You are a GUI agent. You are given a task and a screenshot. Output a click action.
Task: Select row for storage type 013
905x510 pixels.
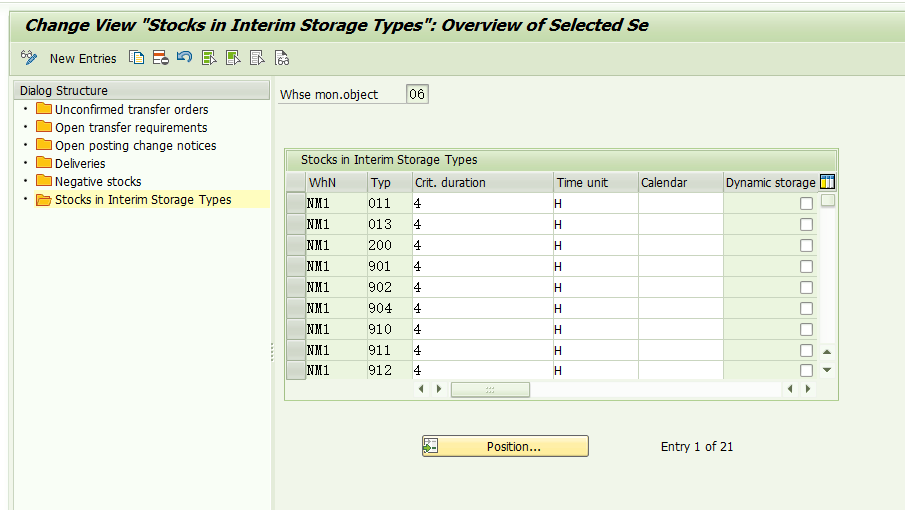tap(296, 224)
